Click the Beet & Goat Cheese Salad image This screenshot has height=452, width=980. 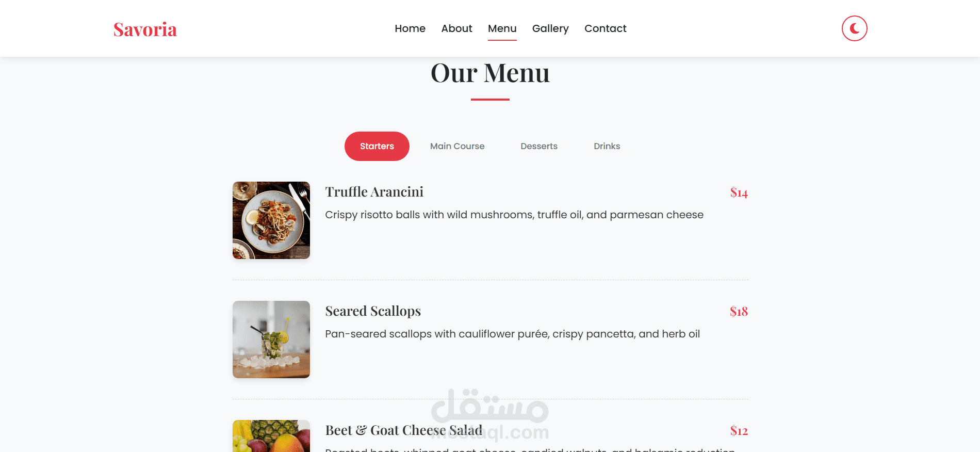tap(271, 436)
